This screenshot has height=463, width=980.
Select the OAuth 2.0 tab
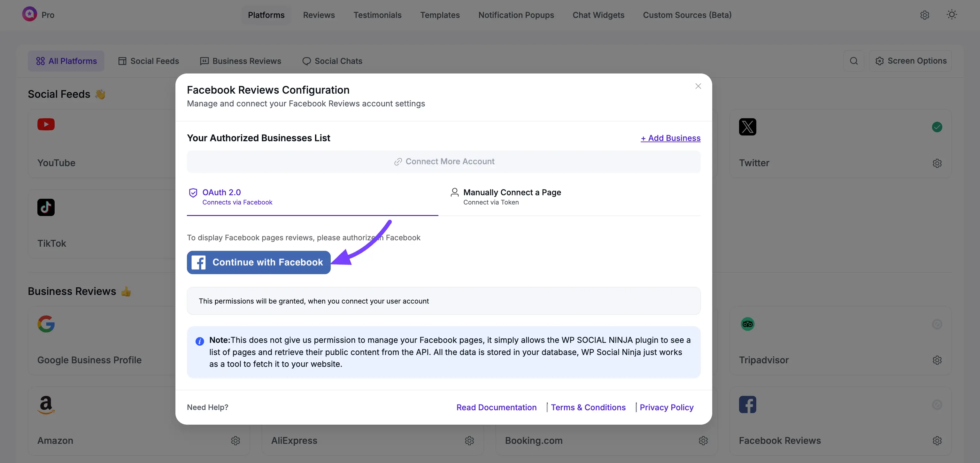(x=237, y=197)
